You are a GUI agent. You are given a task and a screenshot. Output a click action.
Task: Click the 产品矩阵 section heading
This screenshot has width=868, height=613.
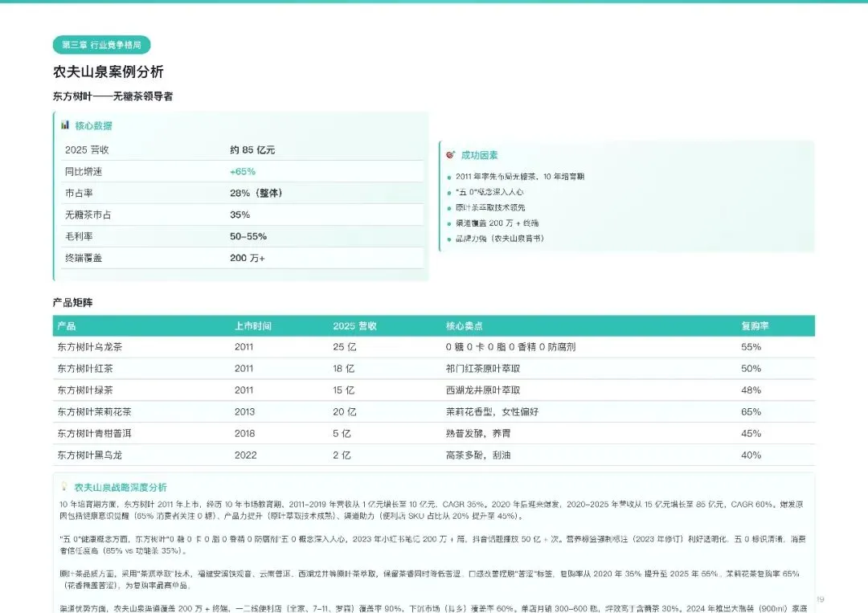click(x=72, y=303)
